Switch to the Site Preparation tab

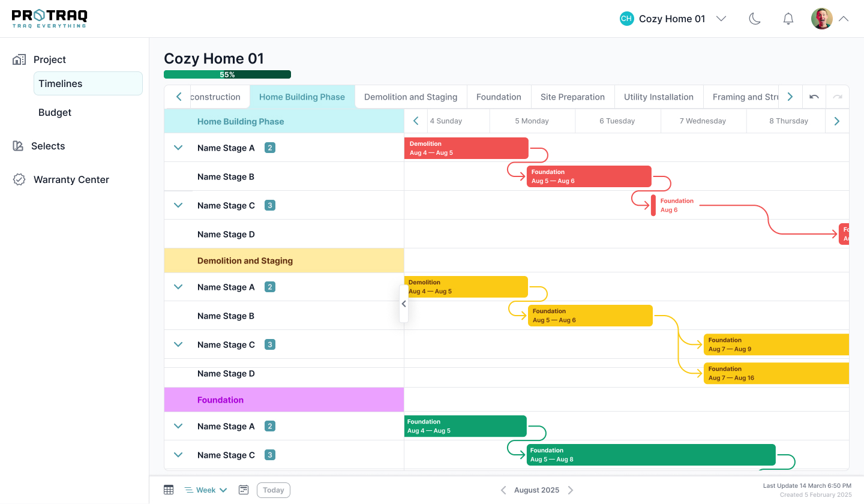click(x=572, y=97)
